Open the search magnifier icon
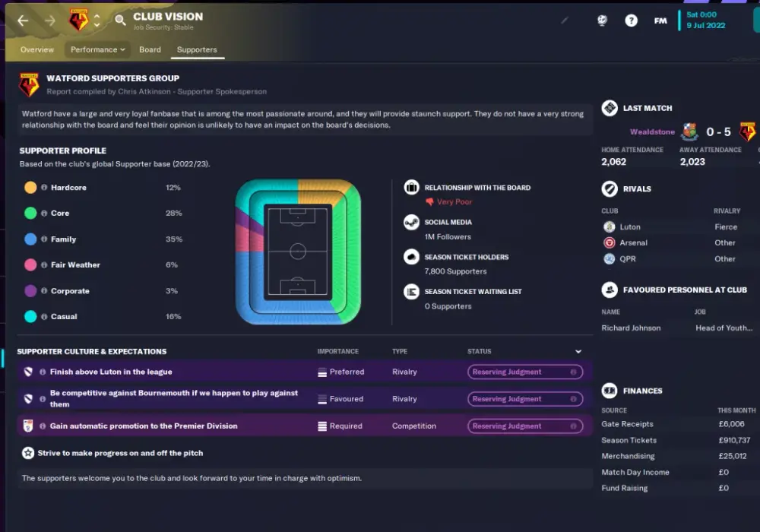 tap(120, 20)
